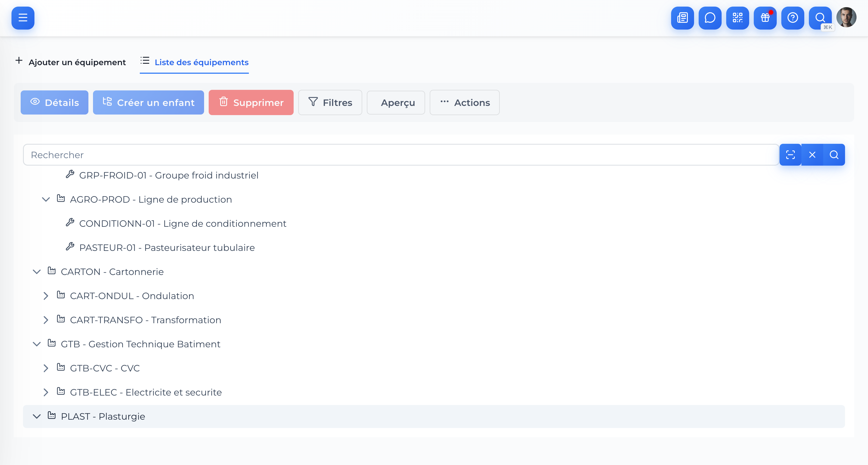Open the help question mark icon
Viewport: 868px width, 465px height.
[793, 18]
